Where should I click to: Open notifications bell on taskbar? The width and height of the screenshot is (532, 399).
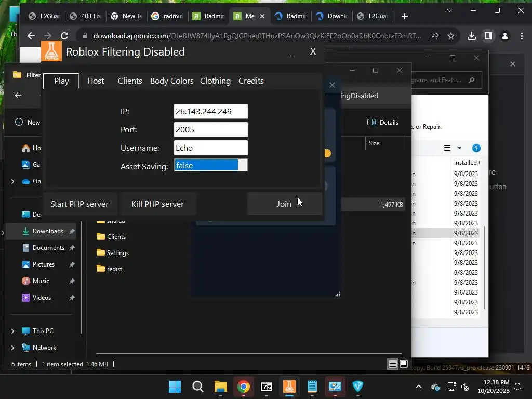tap(518, 387)
